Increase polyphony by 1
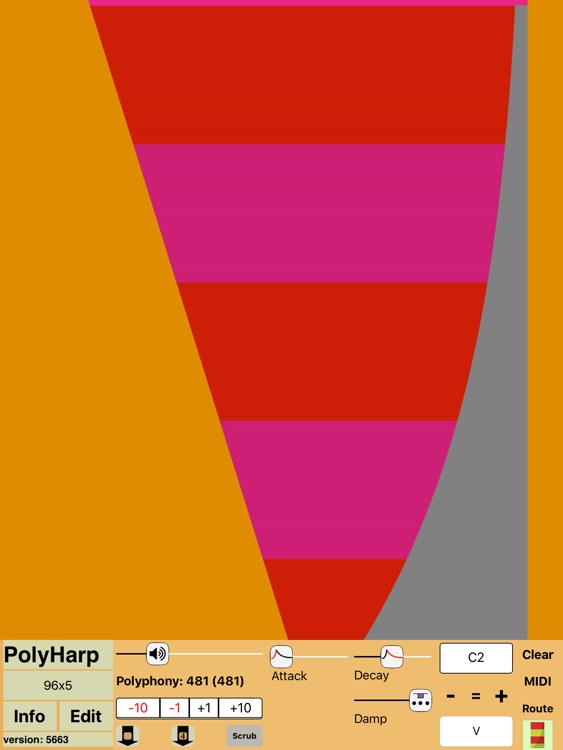Screen dimensions: 563x750 point(204,707)
